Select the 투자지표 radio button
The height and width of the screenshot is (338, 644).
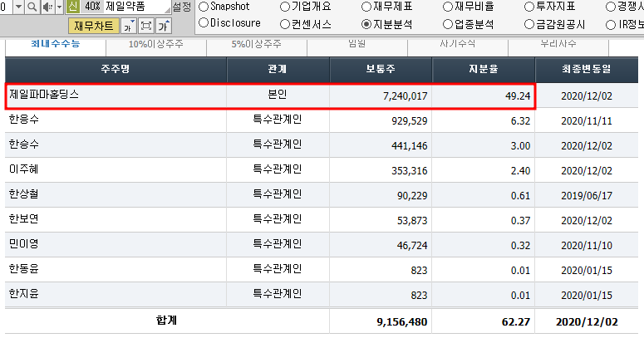click(529, 7)
